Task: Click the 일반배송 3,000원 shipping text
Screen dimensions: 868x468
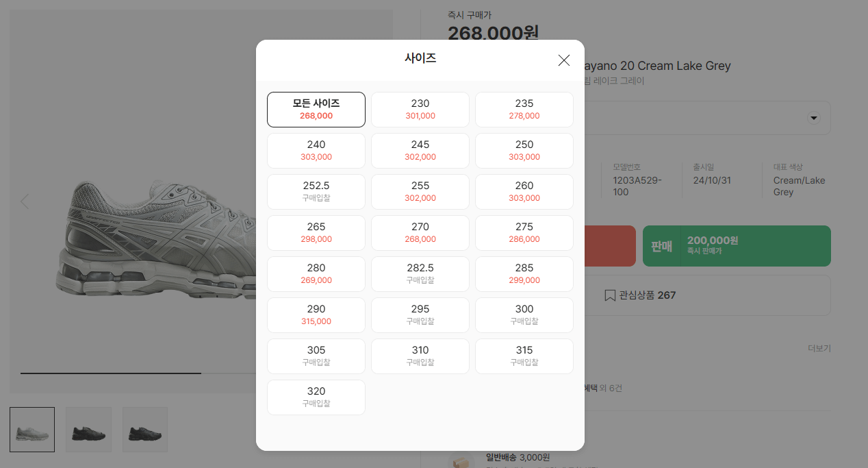Action: (518, 457)
